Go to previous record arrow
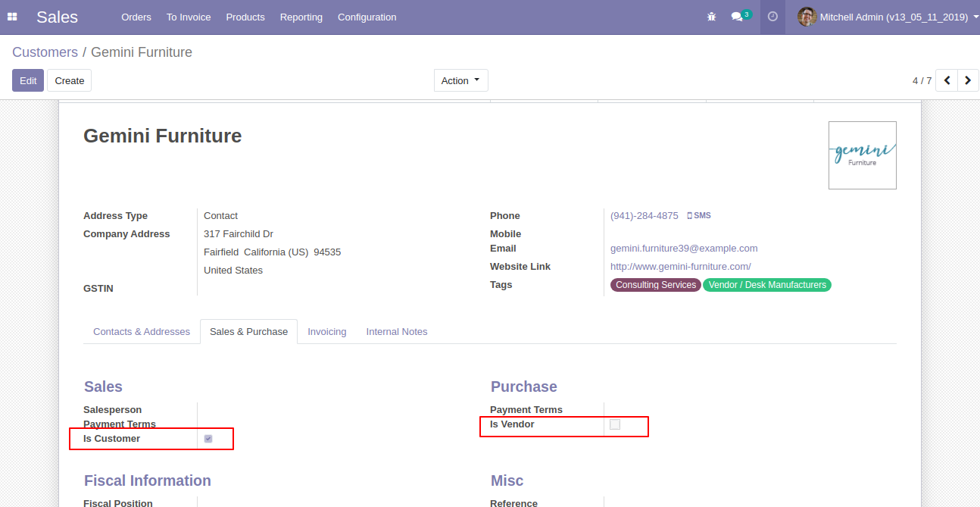The width and height of the screenshot is (980, 507). coord(947,80)
